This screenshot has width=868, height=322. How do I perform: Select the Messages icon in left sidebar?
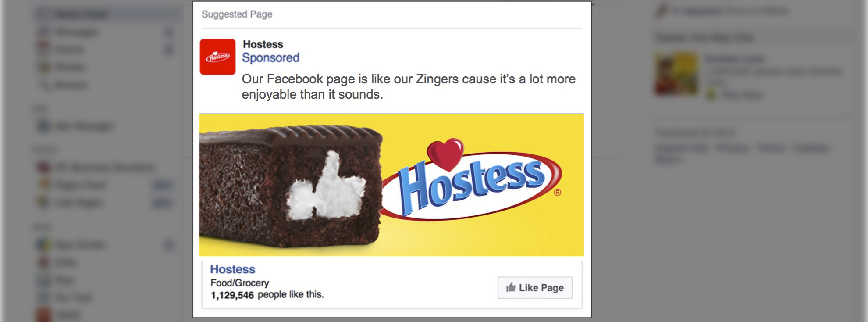click(x=44, y=32)
